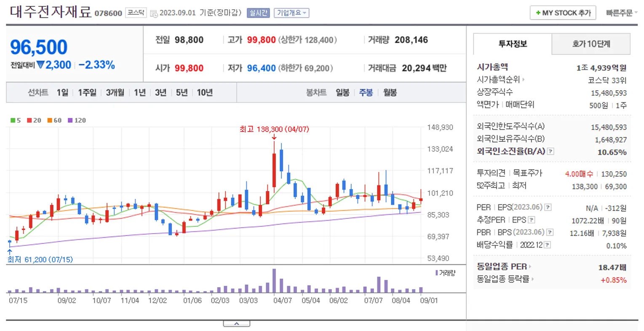Select the 1년 line chart period
644x331 pixels.
[140, 93]
